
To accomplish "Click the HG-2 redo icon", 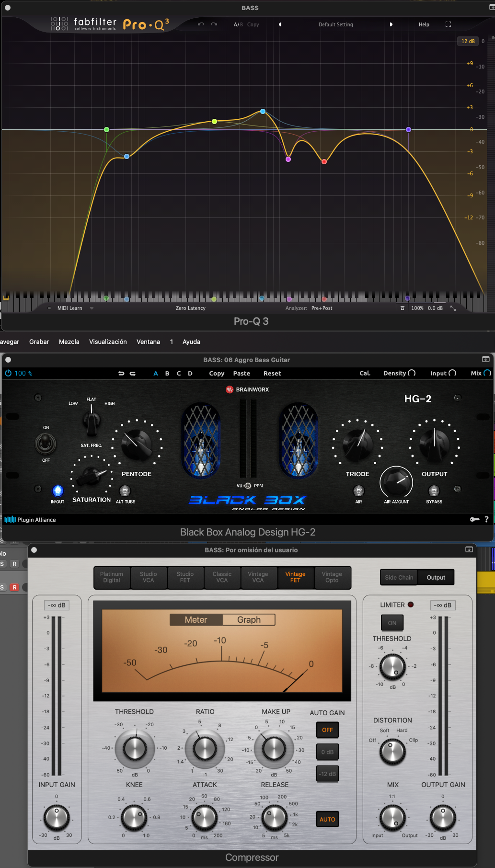I will (133, 373).
